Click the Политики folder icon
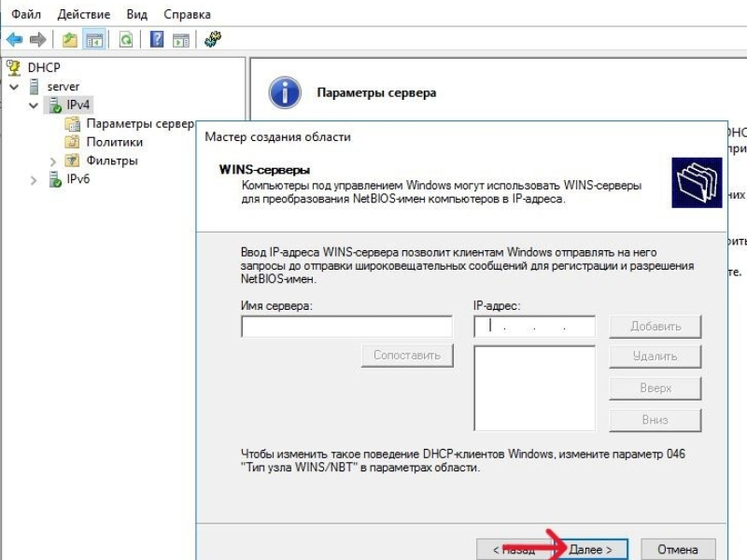The width and height of the screenshot is (747, 560). [x=73, y=142]
